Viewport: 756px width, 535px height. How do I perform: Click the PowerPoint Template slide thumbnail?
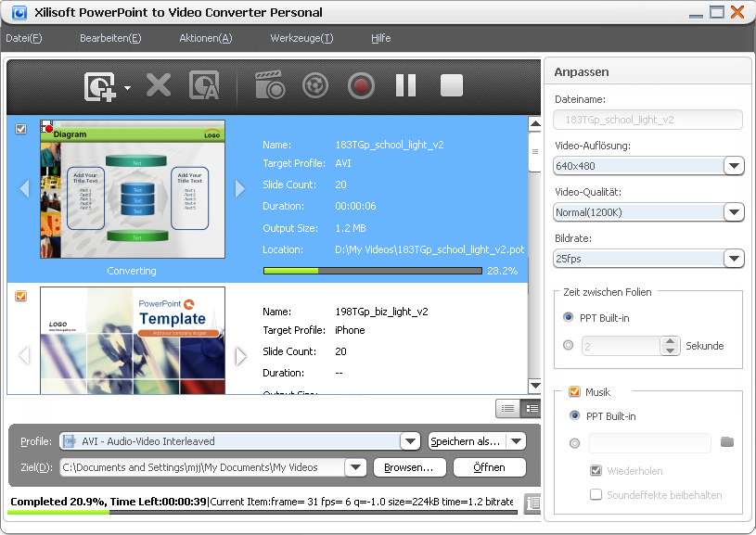[x=133, y=340]
